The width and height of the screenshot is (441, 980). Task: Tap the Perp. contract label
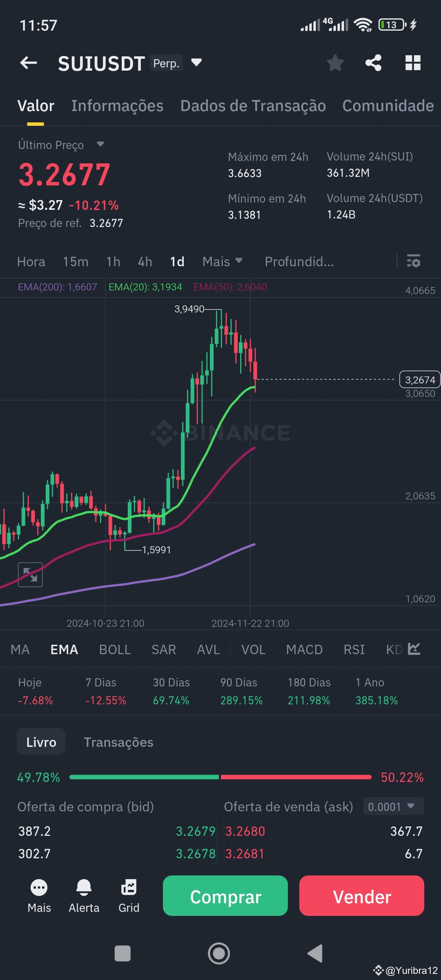point(166,63)
